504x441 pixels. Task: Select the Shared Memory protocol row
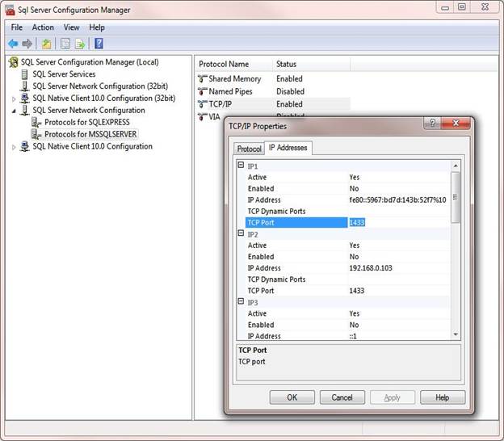point(273,78)
